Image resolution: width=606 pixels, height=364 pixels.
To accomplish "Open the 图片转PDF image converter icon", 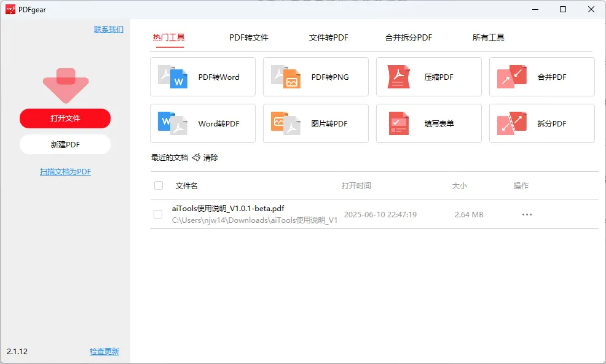I will coord(286,123).
